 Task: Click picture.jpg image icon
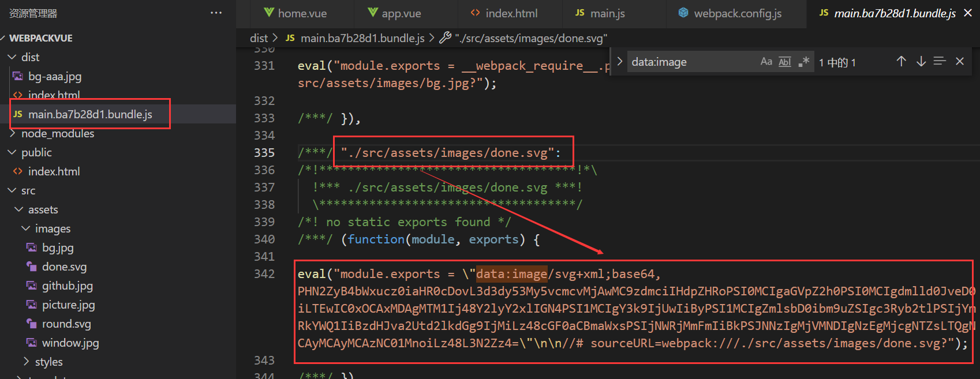point(32,305)
